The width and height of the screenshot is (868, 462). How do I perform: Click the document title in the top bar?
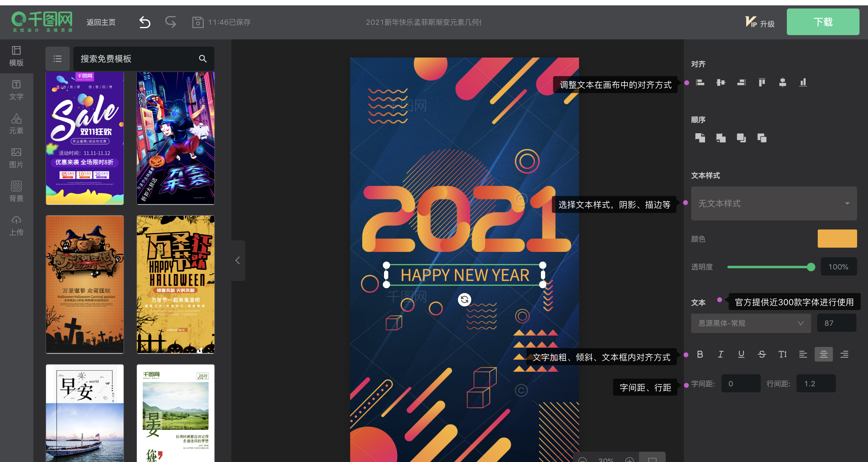click(423, 22)
